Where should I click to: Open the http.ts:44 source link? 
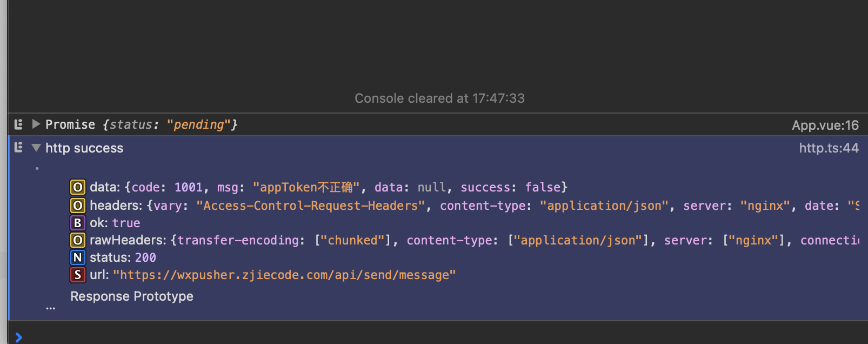[829, 148]
